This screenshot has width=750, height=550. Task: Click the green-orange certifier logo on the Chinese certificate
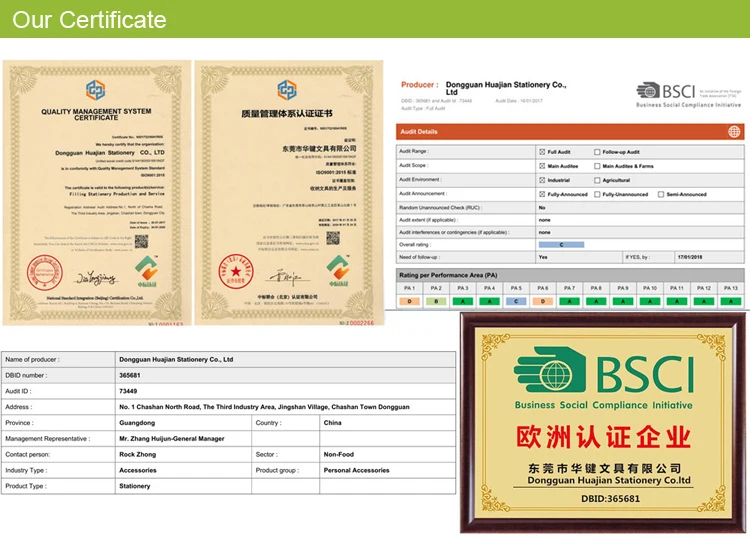click(x=338, y=271)
